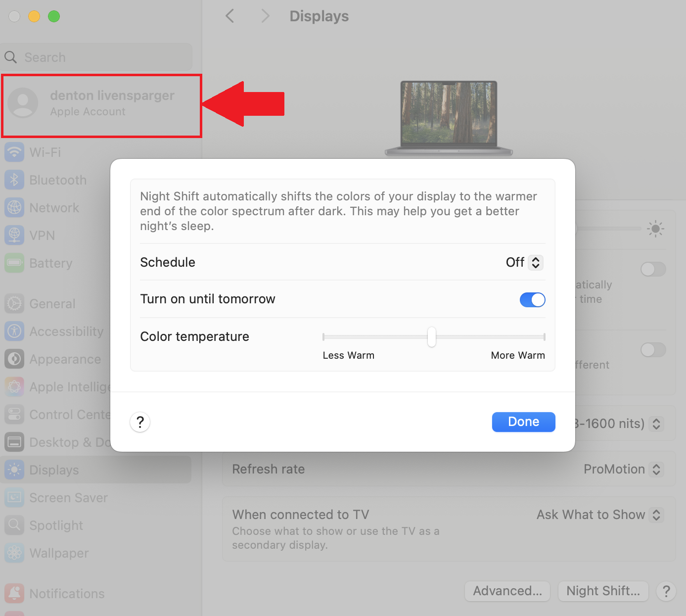Open the Schedule Off dropdown

pyautogui.click(x=524, y=262)
